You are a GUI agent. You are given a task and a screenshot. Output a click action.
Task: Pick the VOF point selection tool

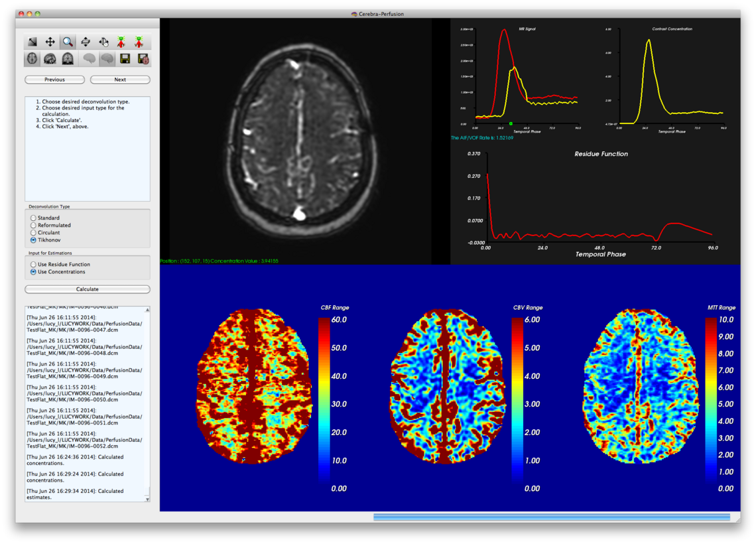tap(139, 42)
